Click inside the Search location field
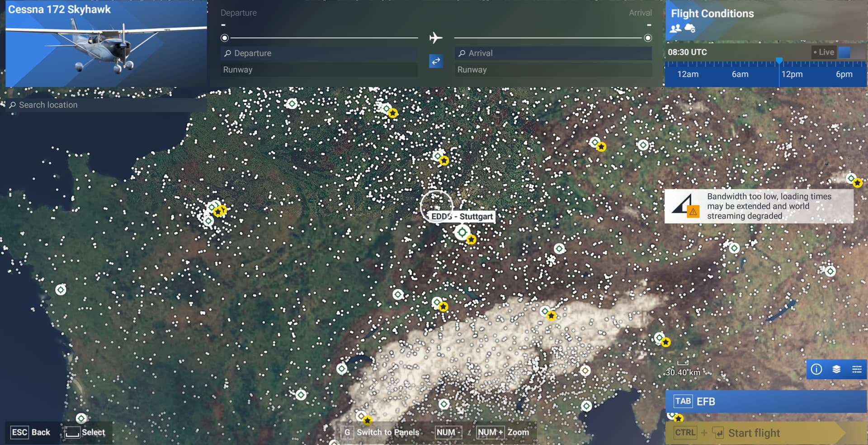 pyautogui.click(x=68, y=104)
